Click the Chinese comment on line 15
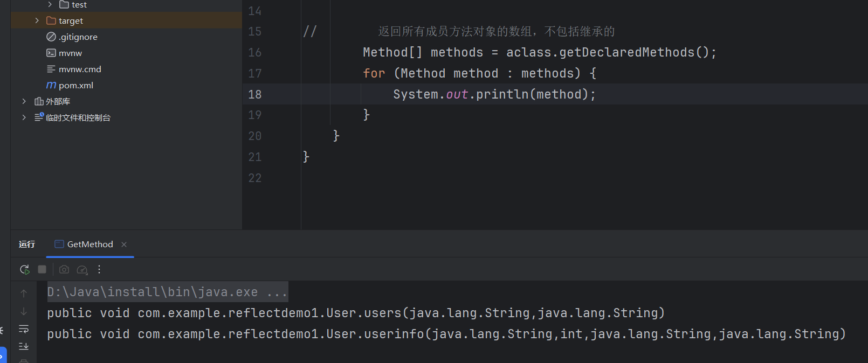 (496, 31)
